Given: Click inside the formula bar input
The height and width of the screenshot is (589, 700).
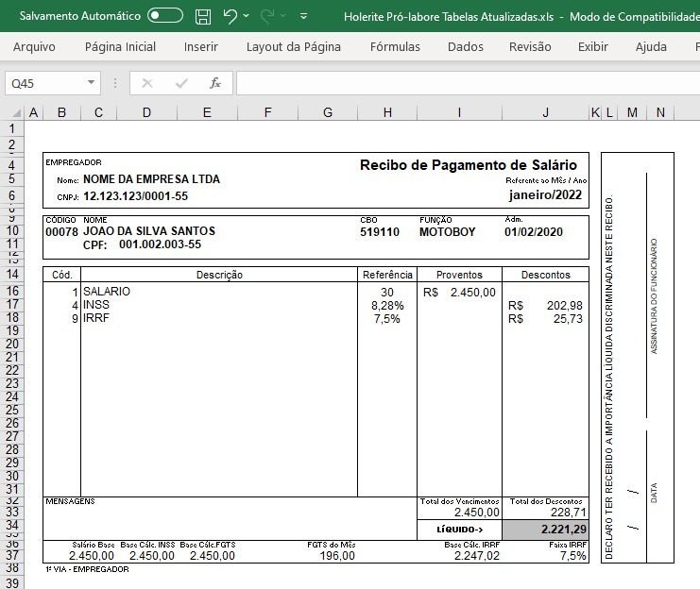Looking at the screenshot, I should [468, 83].
